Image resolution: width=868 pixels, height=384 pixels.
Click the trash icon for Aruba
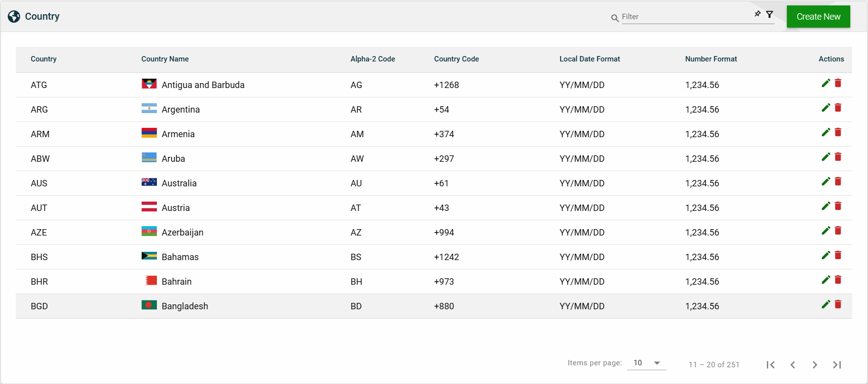[838, 157]
